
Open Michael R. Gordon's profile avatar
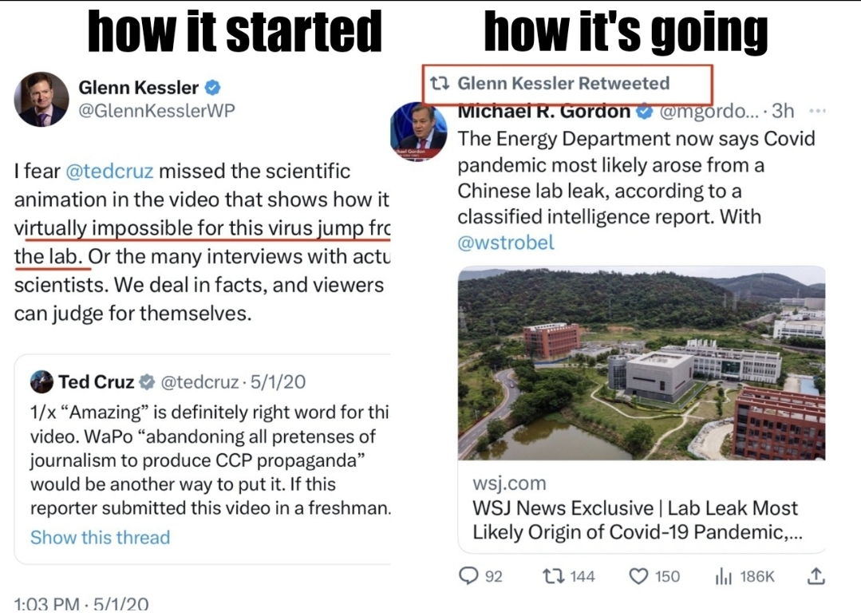[x=418, y=131]
